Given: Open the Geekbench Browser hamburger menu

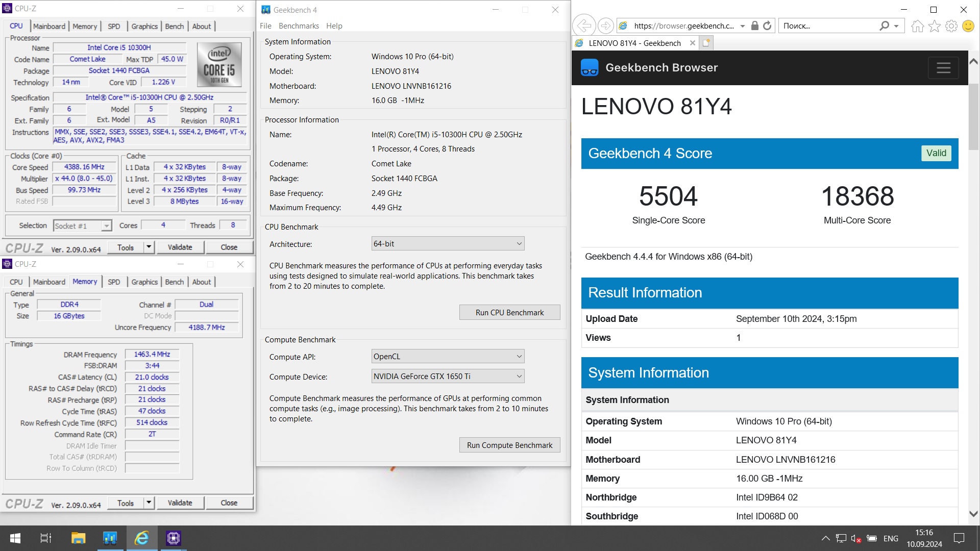Looking at the screenshot, I should [943, 68].
